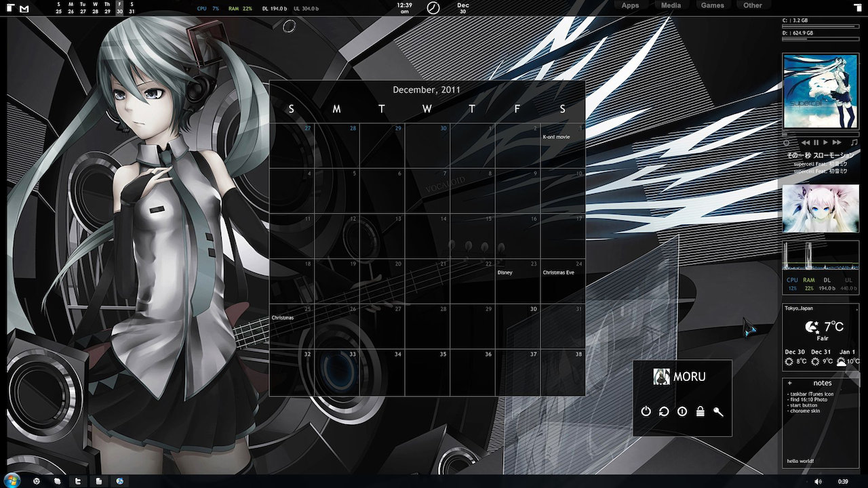
Task: Click the December, 2011 calendar title
Action: [x=427, y=89]
